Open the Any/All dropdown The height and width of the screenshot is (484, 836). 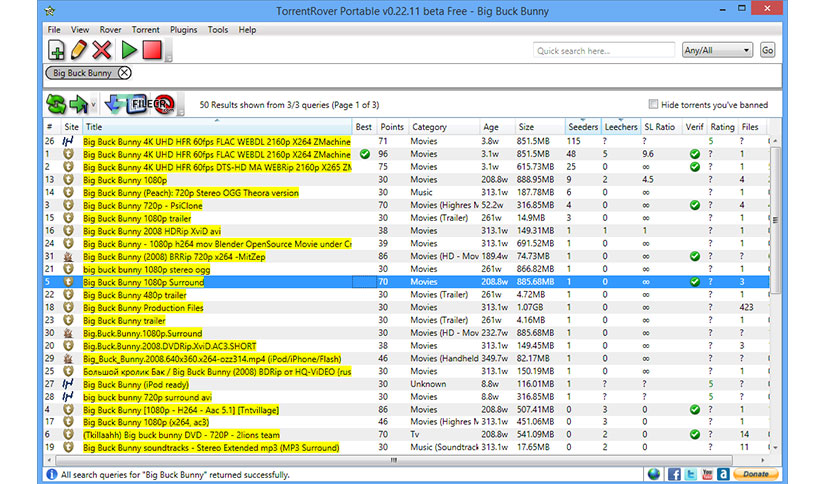coord(717,50)
